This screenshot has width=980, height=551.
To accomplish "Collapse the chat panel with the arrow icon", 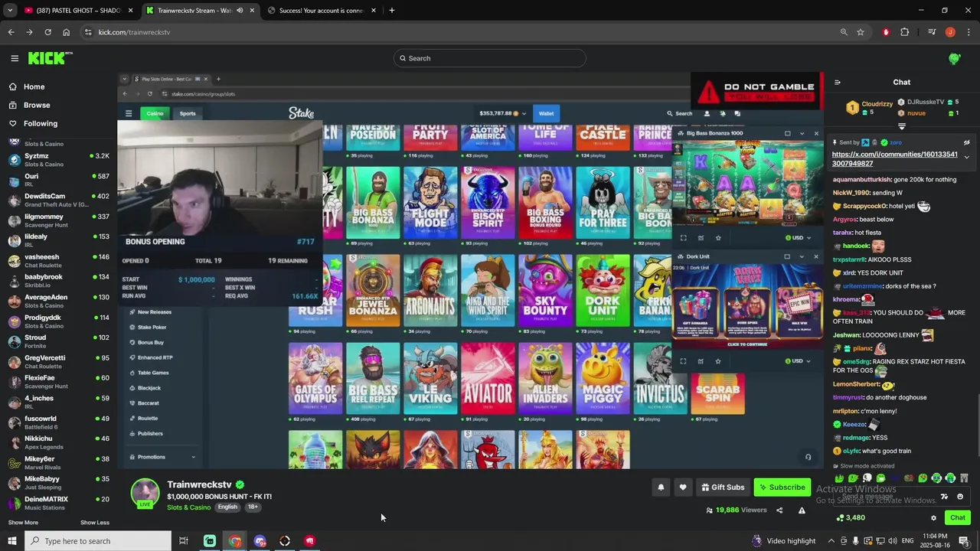I will 837,82.
